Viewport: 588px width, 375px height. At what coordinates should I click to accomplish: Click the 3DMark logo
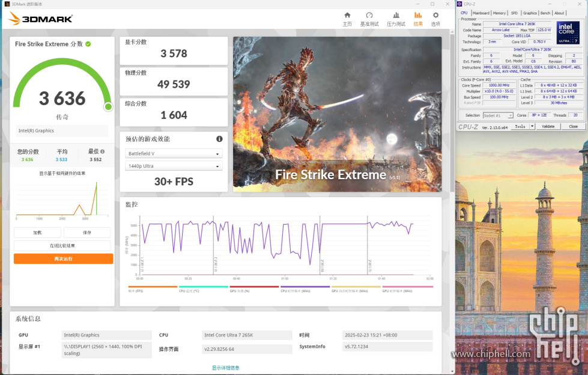click(x=40, y=19)
